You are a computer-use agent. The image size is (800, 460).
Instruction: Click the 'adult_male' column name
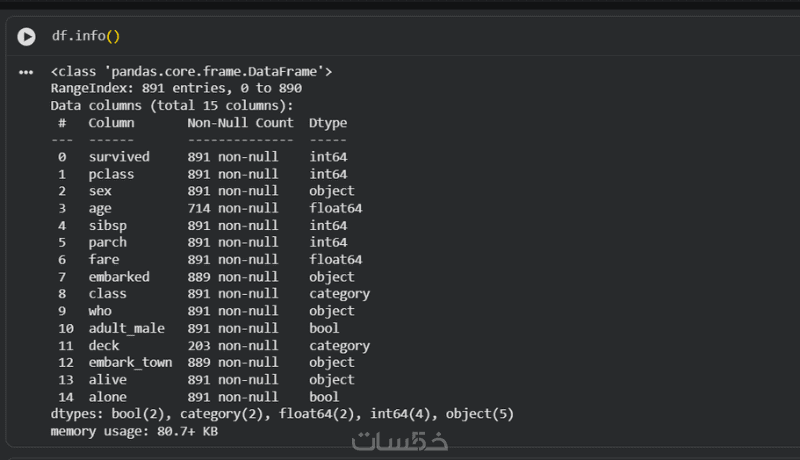coord(126,328)
